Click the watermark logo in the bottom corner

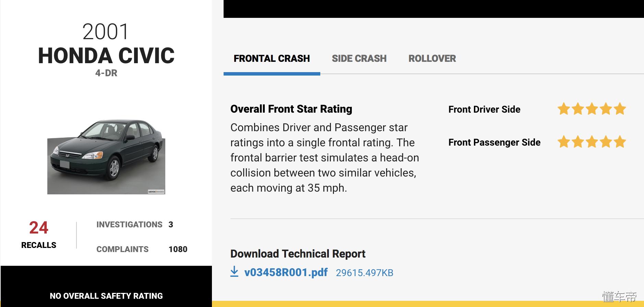pos(619,296)
